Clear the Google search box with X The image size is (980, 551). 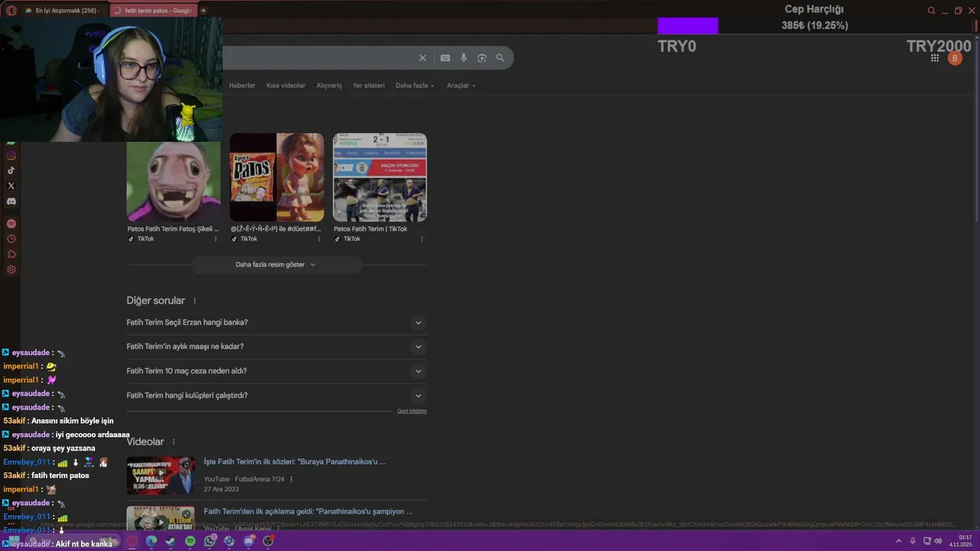(422, 58)
